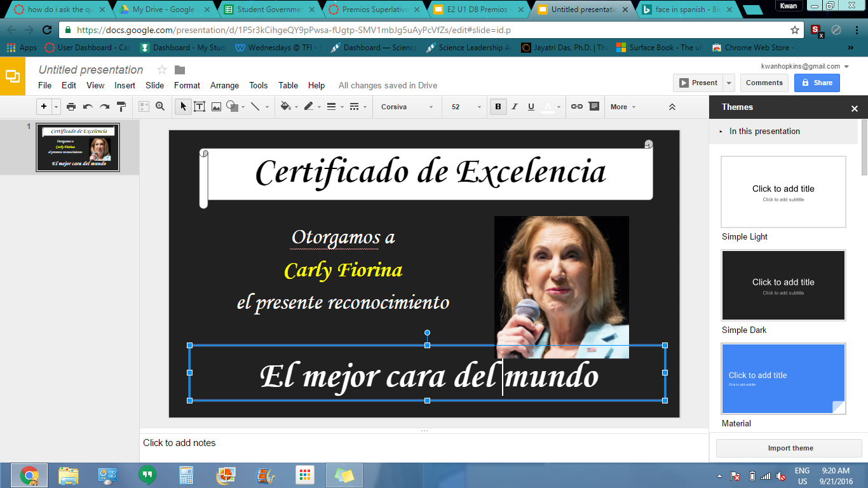868x488 pixels.
Task: Select the Simple Dark theme thumbnail
Action: [783, 285]
